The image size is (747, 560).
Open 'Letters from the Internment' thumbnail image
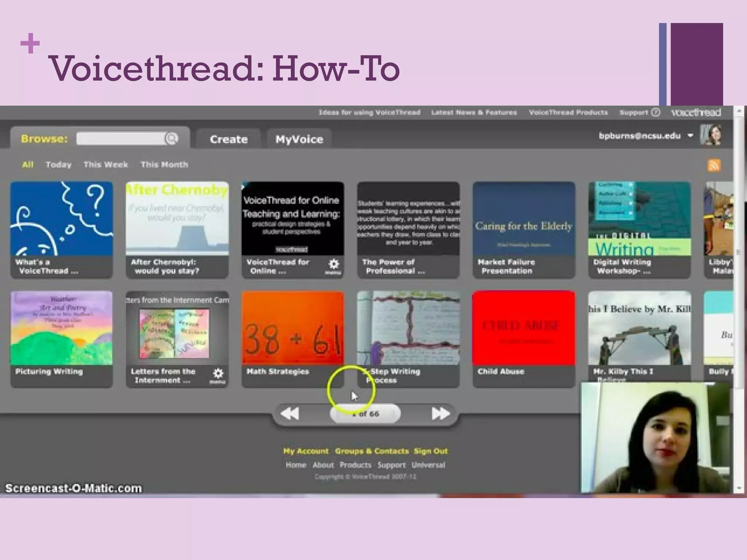[x=177, y=328]
